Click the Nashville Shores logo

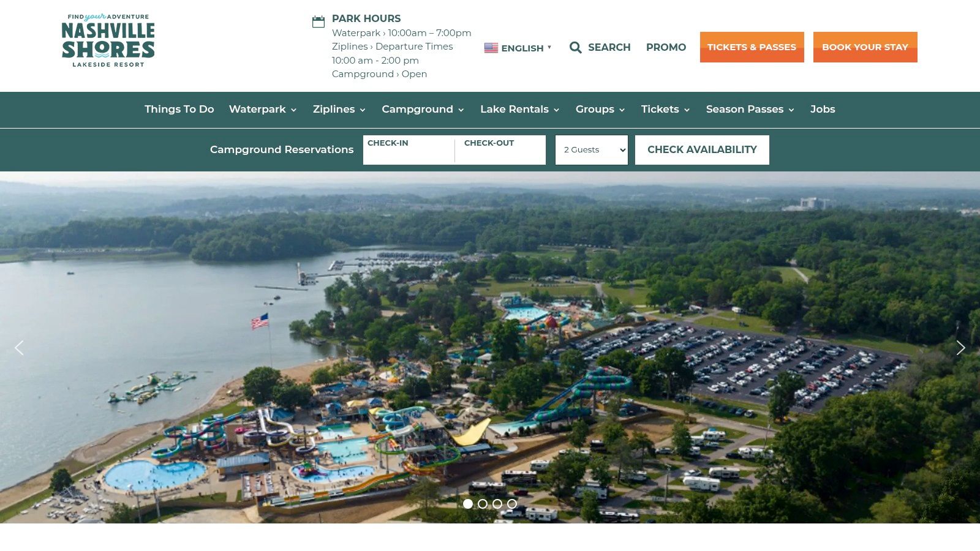108,40
